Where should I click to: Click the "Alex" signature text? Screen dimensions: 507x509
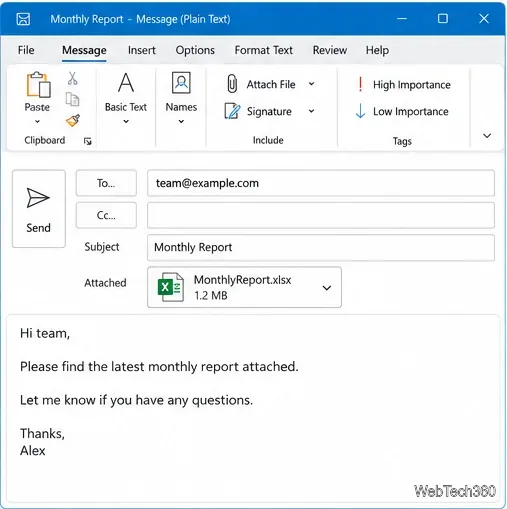pos(32,451)
